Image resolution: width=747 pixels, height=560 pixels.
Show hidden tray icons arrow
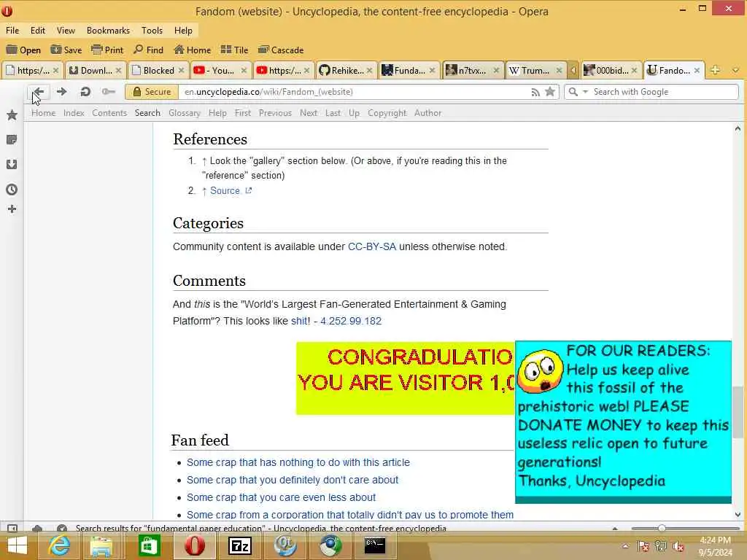(x=625, y=545)
